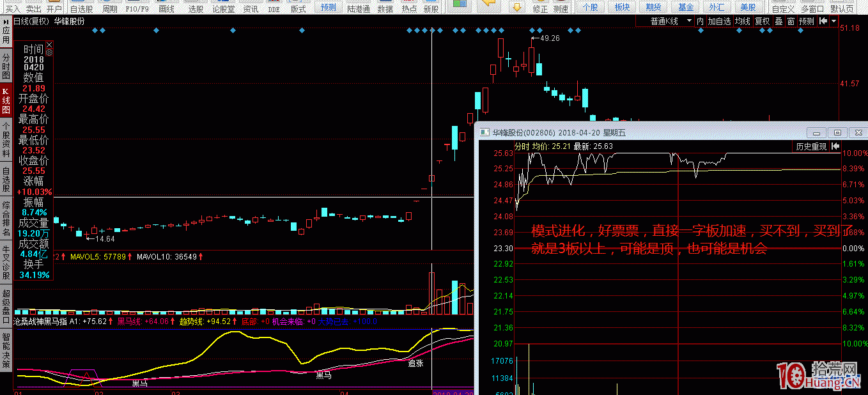Click the MAVOL5: 57789 indicator label
868x395 pixels.
[x=98, y=256]
